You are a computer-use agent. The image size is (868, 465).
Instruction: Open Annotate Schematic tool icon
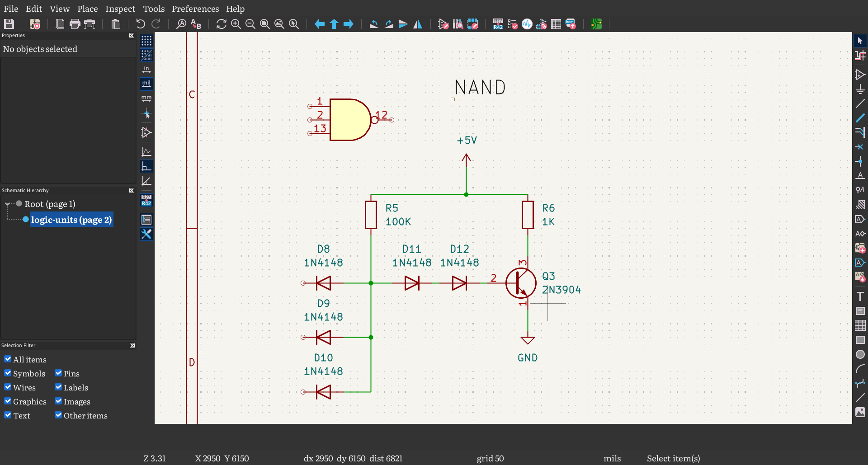click(x=498, y=24)
